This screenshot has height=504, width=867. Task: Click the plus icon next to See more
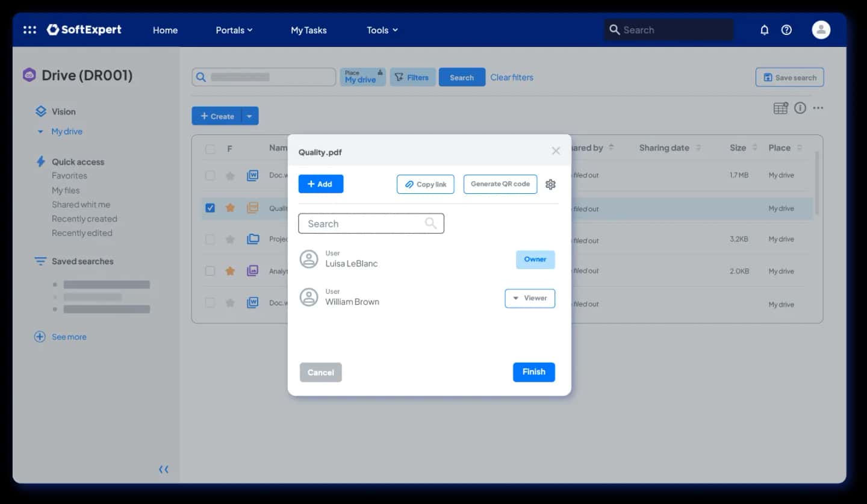tap(40, 337)
